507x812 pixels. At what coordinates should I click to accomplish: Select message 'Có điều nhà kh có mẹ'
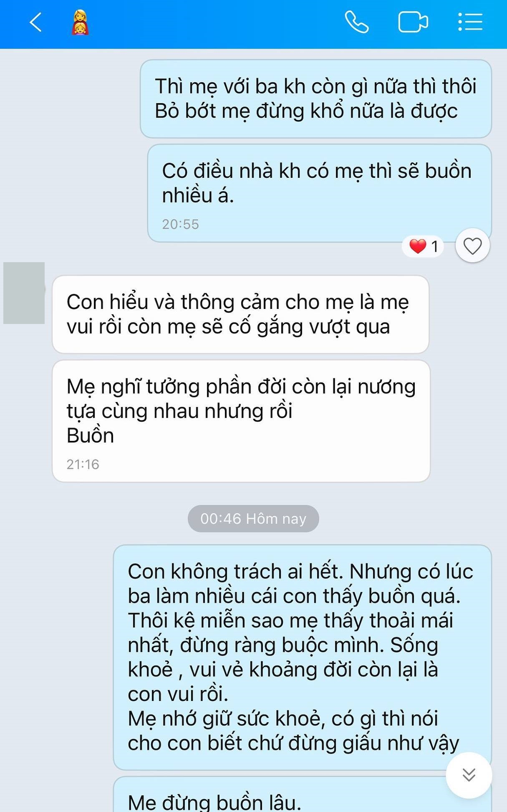(x=320, y=193)
